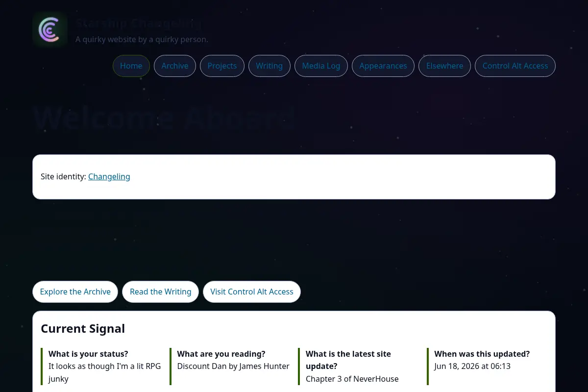
Task: Click the Read the Writing button
Action: click(x=160, y=292)
